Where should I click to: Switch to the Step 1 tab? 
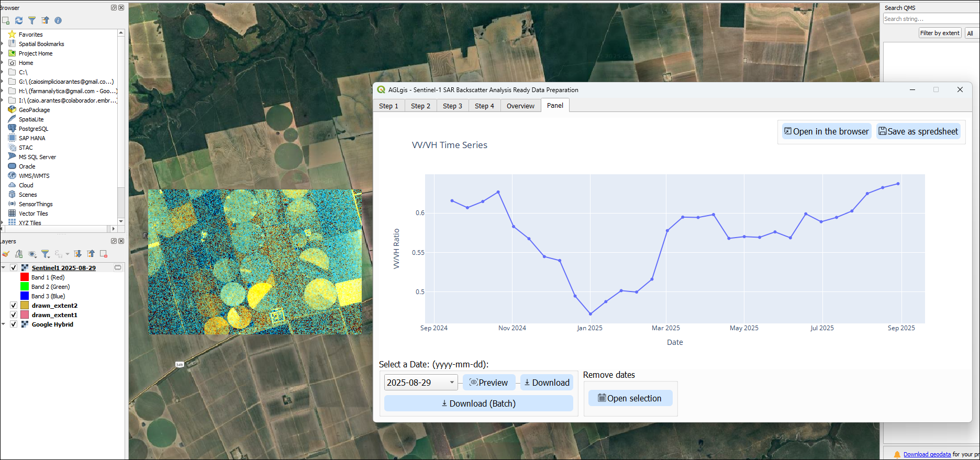(388, 106)
